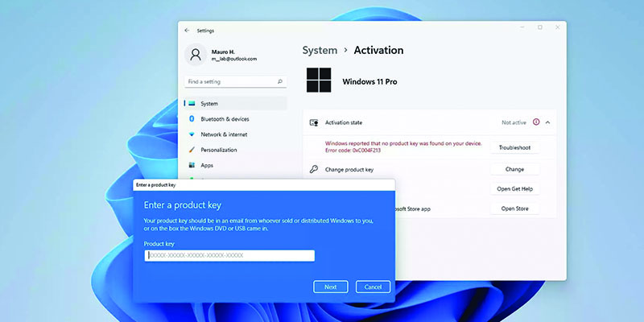Screen dimensions: 644x322
Task: Click the Windows 11 Pro logo
Action: tap(319, 81)
